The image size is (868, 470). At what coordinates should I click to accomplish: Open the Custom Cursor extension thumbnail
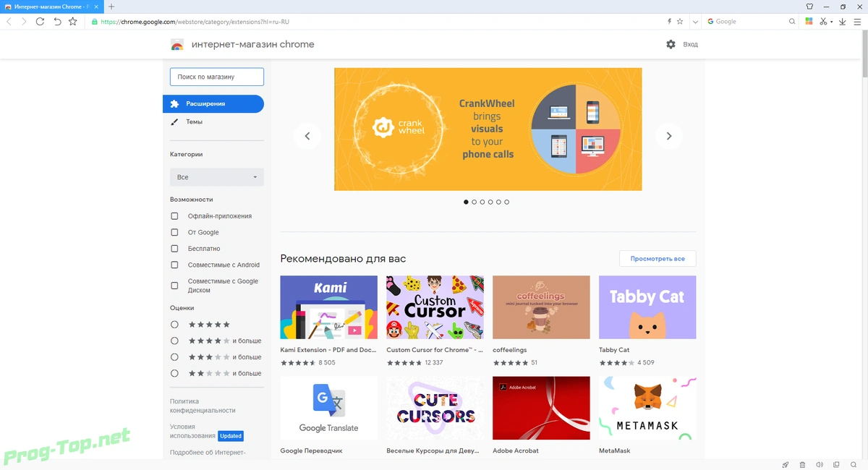(435, 307)
